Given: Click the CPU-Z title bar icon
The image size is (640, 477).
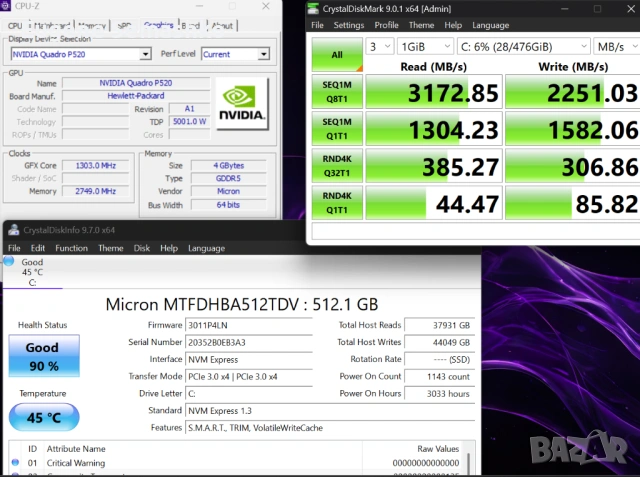Looking at the screenshot, I should (7, 6).
